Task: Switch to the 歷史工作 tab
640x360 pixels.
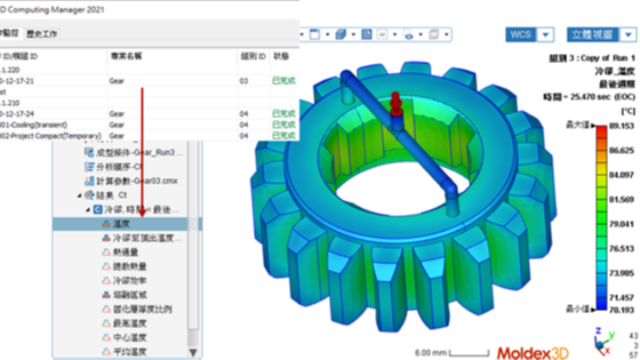Action: tap(42, 34)
